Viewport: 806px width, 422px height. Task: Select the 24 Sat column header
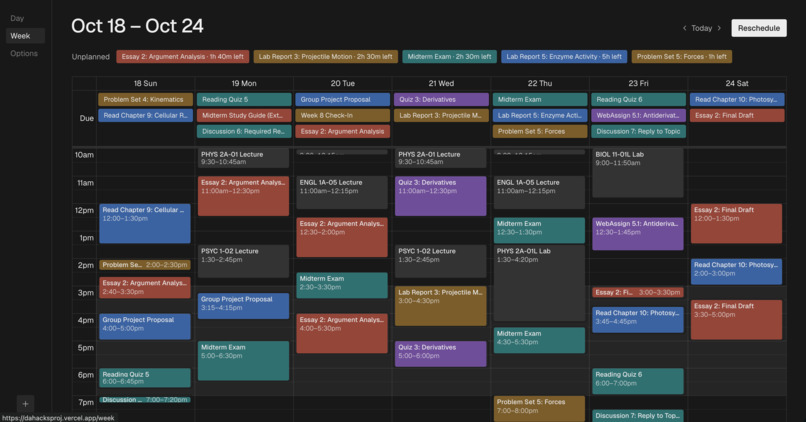click(x=737, y=83)
